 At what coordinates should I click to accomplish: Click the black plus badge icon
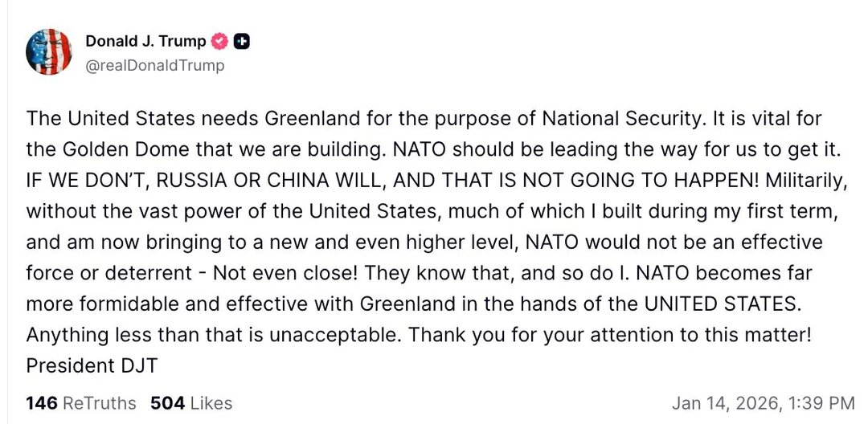click(241, 42)
